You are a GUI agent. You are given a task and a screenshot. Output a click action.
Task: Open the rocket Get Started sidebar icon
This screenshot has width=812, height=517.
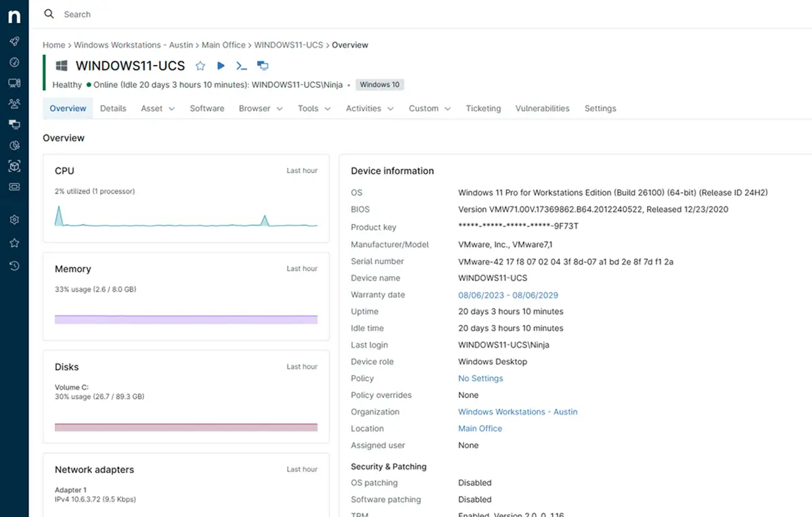pyautogui.click(x=14, y=41)
